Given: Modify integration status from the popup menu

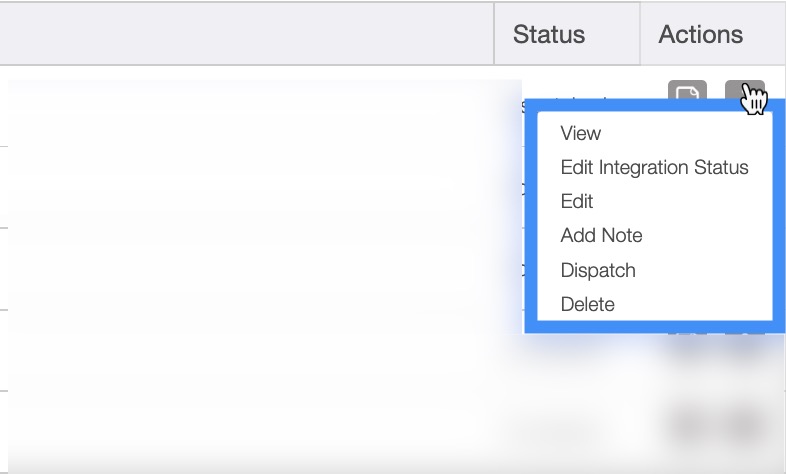Looking at the screenshot, I should tap(654, 167).
